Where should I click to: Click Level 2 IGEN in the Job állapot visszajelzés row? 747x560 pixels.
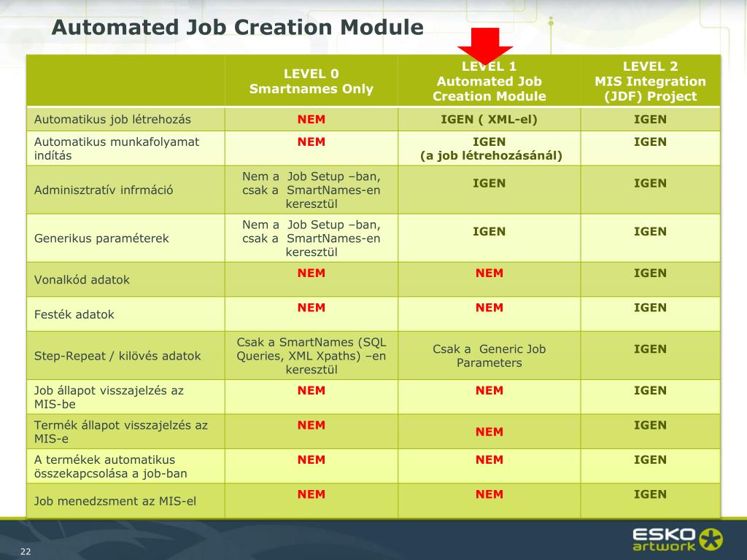tap(650, 391)
